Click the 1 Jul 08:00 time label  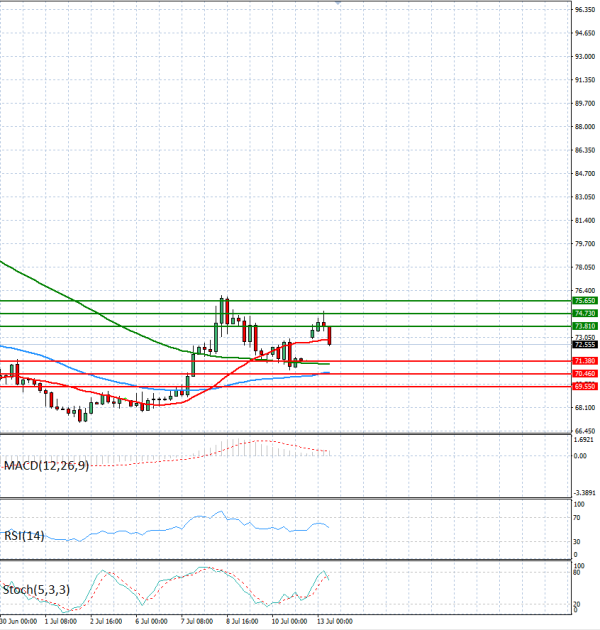61,621
